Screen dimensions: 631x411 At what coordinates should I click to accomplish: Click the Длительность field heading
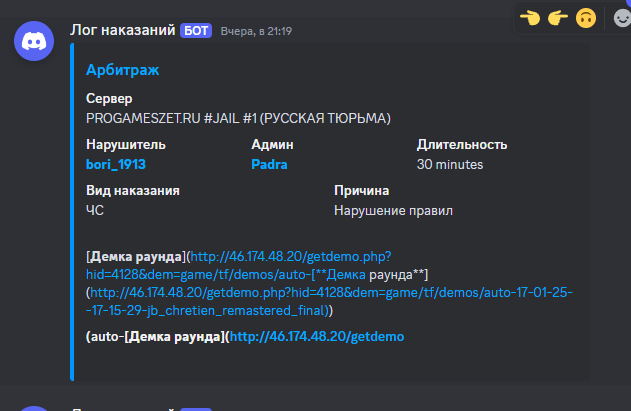462,145
